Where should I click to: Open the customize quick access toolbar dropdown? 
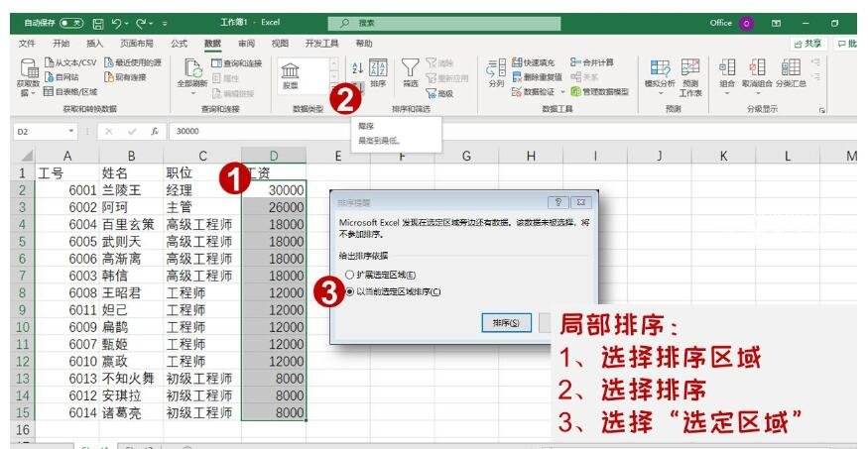coord(165,24)
